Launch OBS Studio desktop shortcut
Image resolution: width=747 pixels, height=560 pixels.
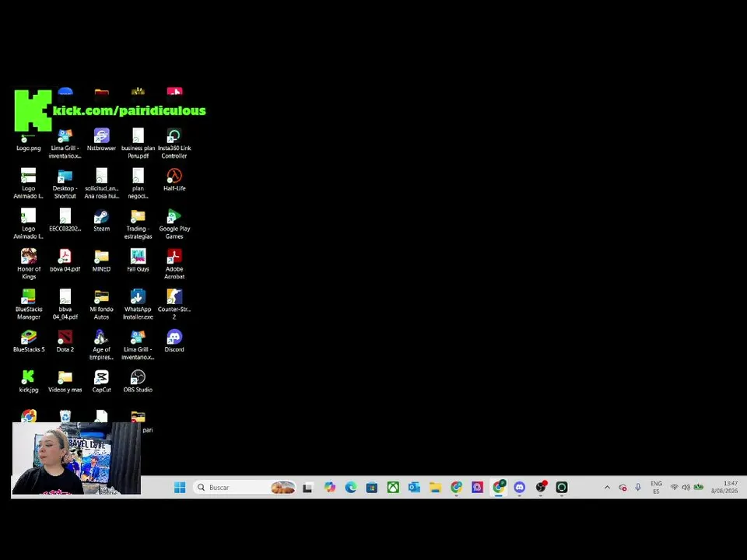pos(139,381)
